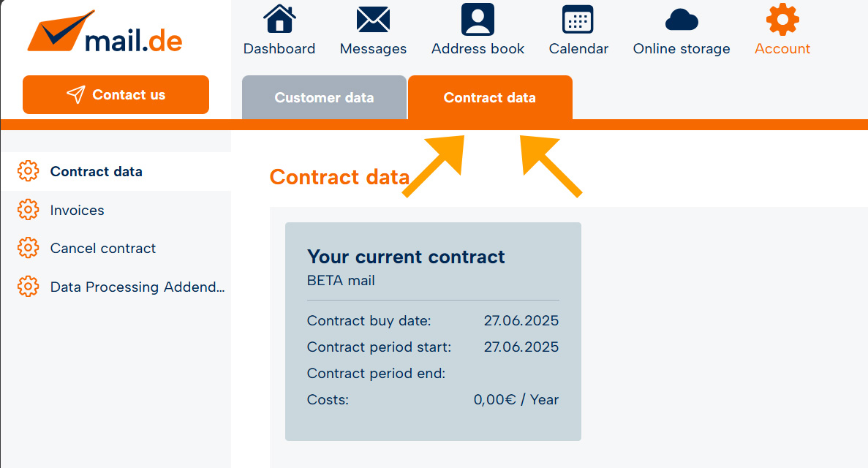Click the gear icon beside Contract data

[x=29, y=171]
